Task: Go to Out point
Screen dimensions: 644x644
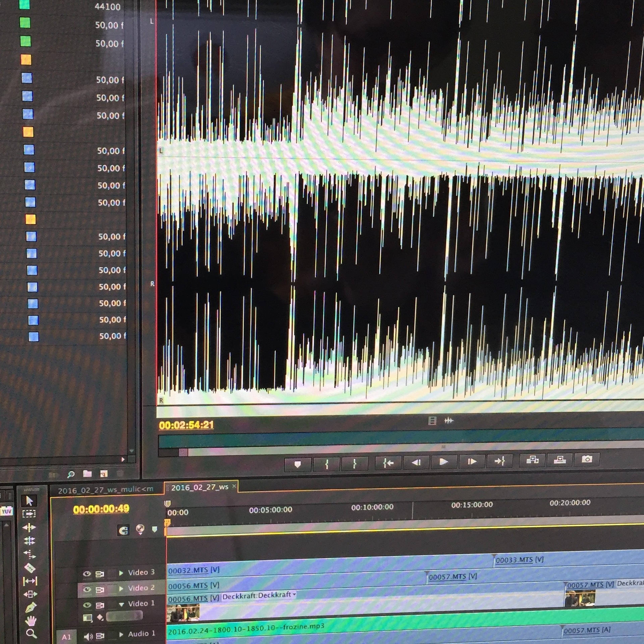Action: (499, 461)
